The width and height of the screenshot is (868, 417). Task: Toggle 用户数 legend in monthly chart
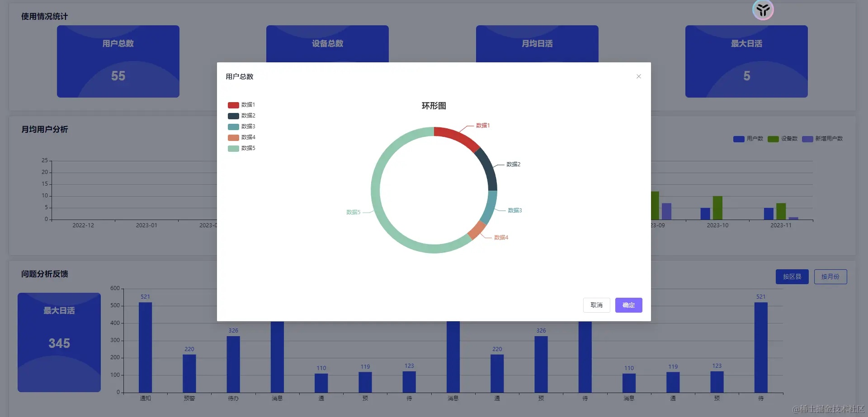(748, 139)
